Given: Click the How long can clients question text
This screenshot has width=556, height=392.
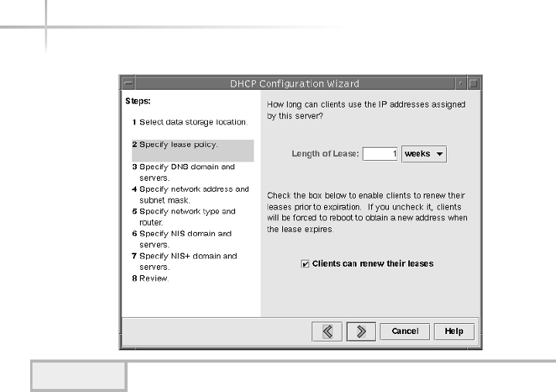Looking at the screenshot, I should coord(366,111).
